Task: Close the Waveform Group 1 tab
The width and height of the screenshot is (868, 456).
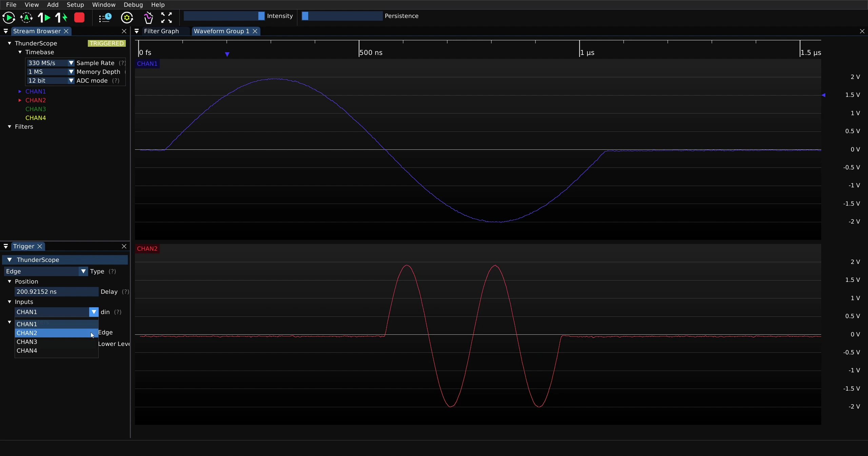Action: (255, 31)
